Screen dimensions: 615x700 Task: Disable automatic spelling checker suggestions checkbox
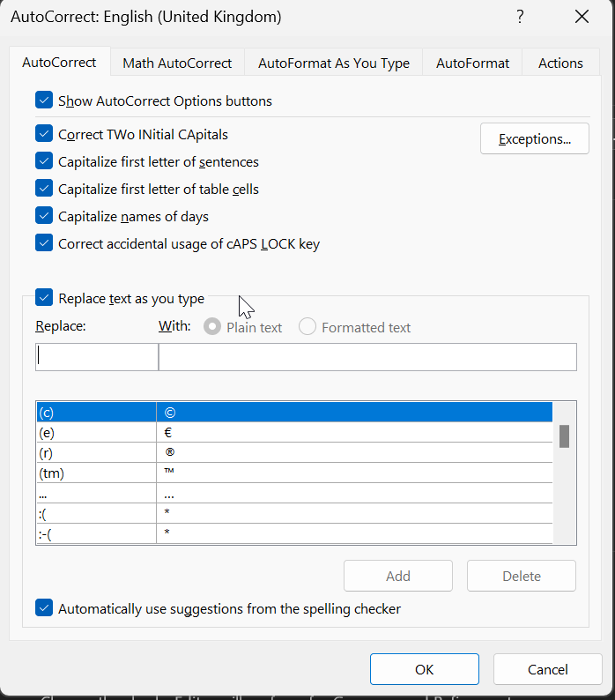click(x=44, y=608)
